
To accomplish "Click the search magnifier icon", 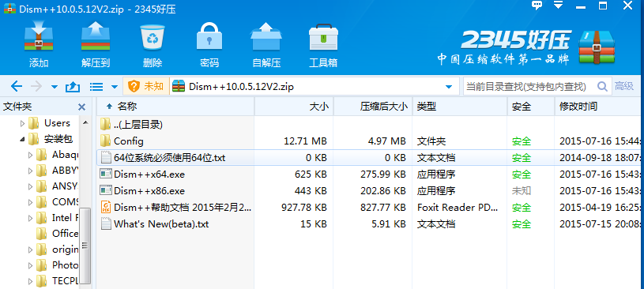I will 602,86.
